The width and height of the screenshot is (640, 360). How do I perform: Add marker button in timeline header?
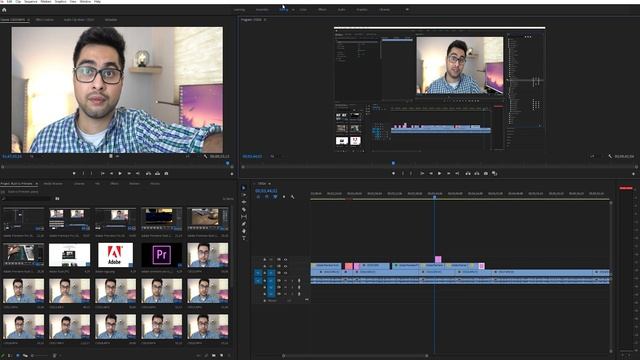[284, 197]
